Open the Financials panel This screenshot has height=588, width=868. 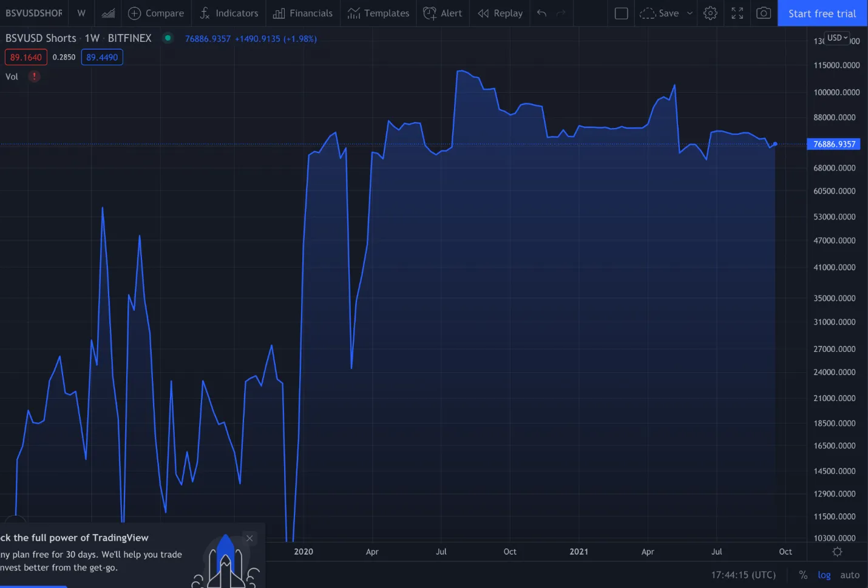pos(303,13)
